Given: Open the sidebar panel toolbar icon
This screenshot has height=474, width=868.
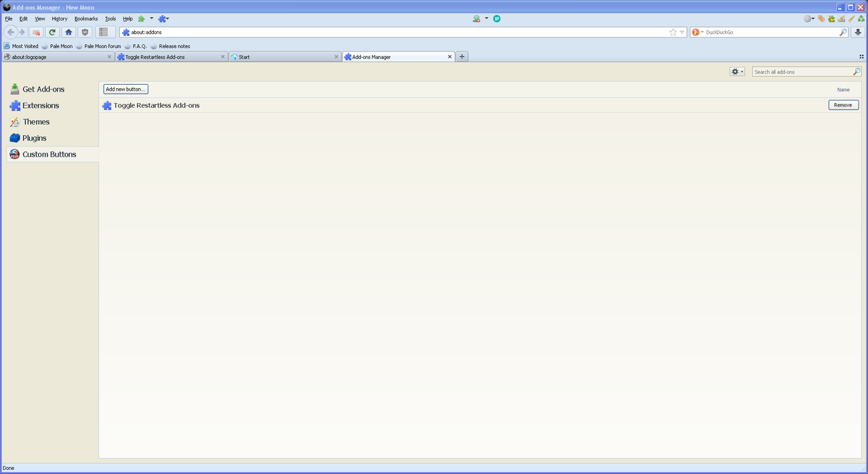Looking at the screenshot, I should pyautogui.click(x=104, y=32).
